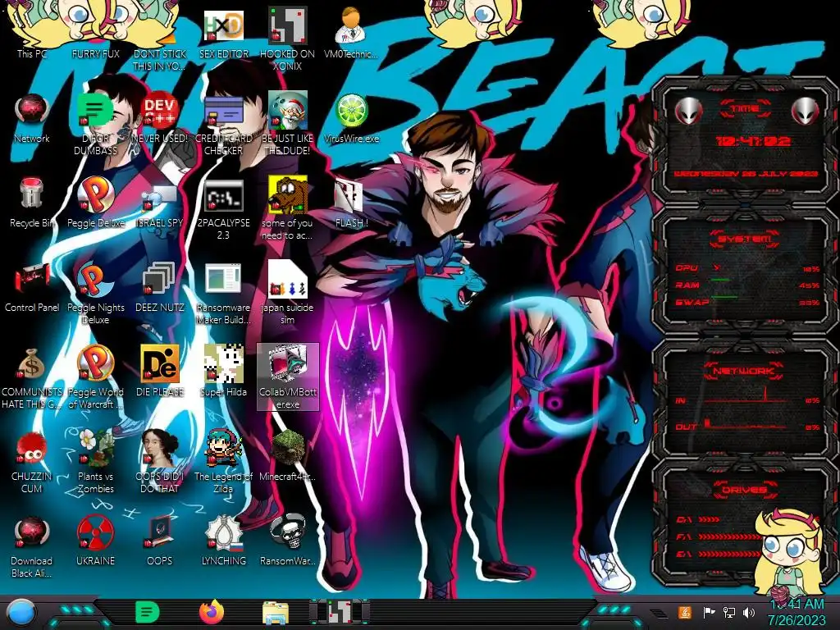Image resolution: width=840 pixels, height=630 pixels.
Task: Click the RAM 45% row in the widget
Action: pyautogui.click(x=747, y=285)
